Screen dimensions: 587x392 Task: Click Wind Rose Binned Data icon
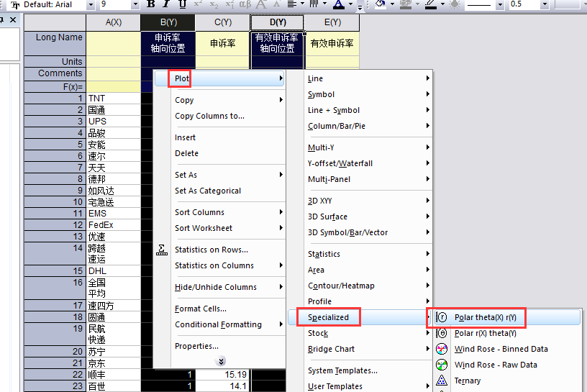(x=442, y=349)
